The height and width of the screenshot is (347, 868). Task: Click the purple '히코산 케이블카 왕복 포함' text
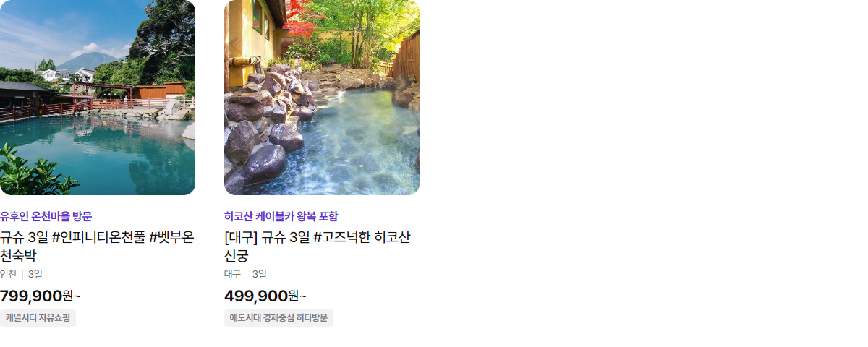tap(281, 216)
